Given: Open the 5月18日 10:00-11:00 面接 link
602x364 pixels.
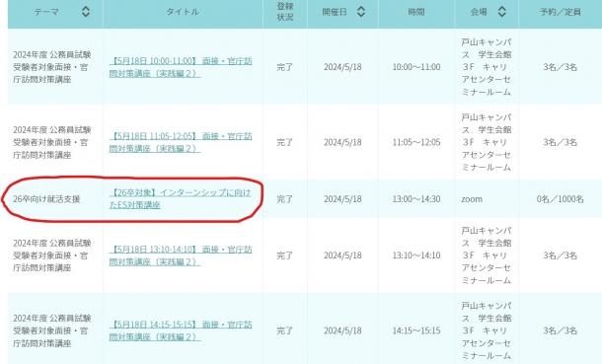Looking at the screenshot, I should 181,67.
